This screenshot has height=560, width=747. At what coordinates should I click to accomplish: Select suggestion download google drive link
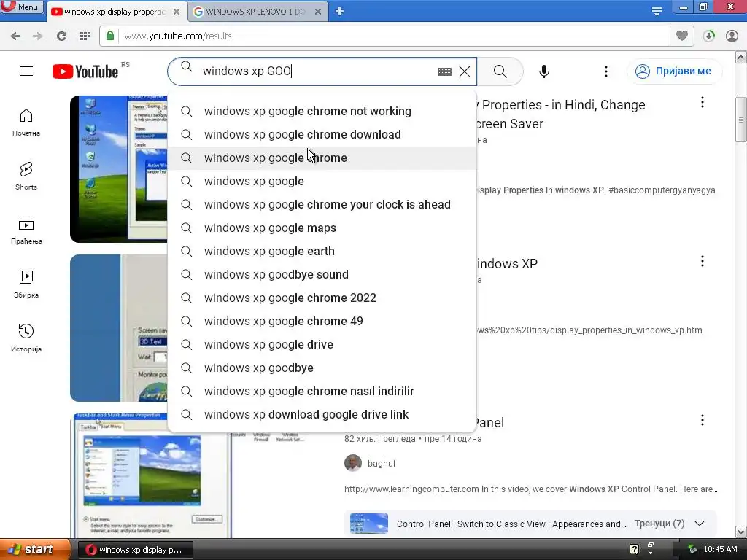pos(322,414)
